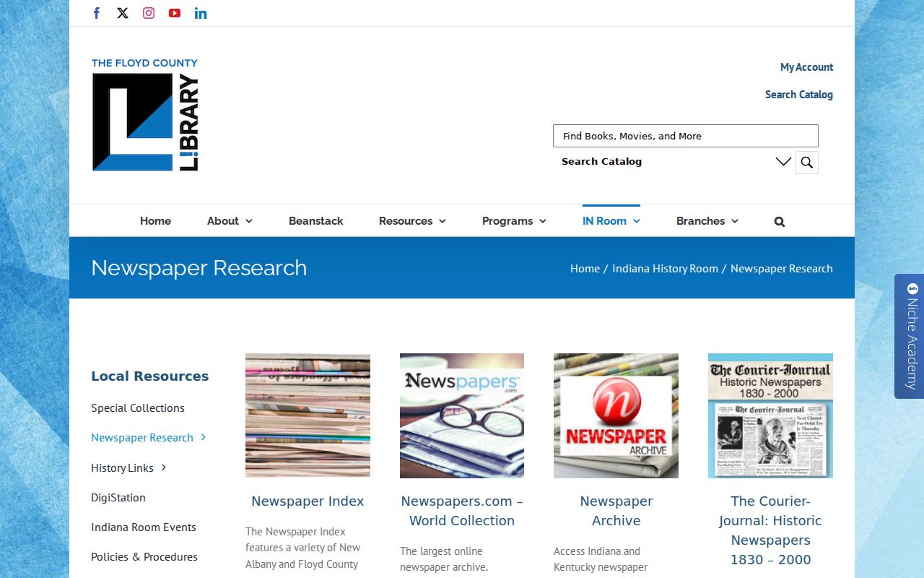This screenshot has height=578, width=924.
Task: Click the Find Books, Movies search field
Action: (686, 136)
